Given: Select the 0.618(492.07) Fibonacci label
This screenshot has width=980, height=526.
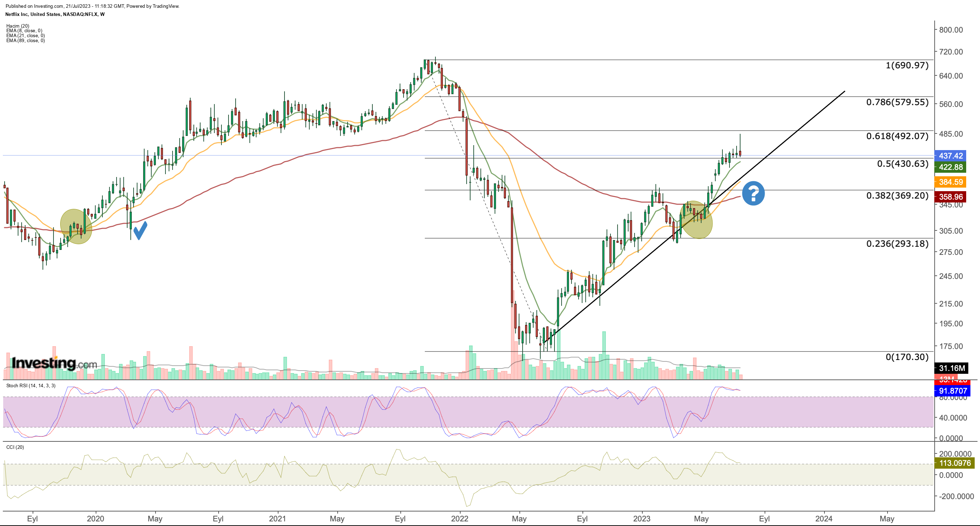Looking at the screenshot, I should pos(897,136).
